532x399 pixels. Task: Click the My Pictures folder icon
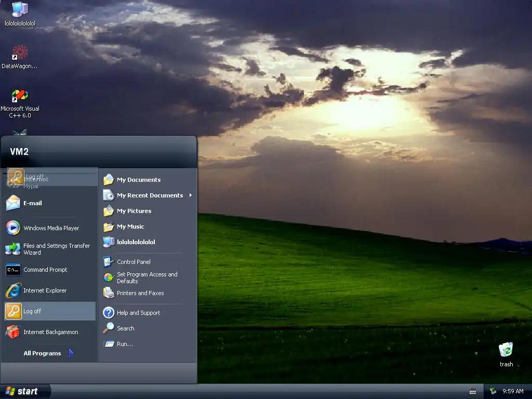click(109, 211)
